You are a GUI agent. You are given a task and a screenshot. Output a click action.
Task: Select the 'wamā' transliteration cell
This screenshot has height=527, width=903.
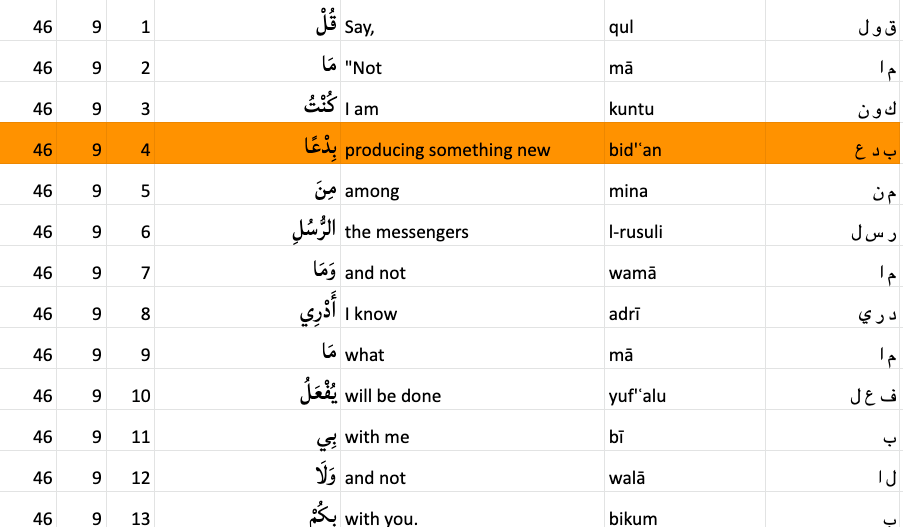pyautogui.click(x=632, y=273)
